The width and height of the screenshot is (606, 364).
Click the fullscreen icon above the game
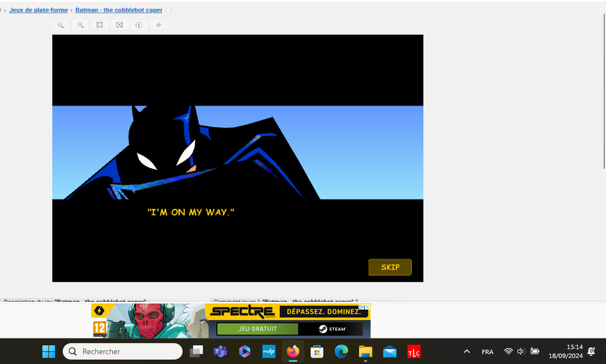click(120, 25)
